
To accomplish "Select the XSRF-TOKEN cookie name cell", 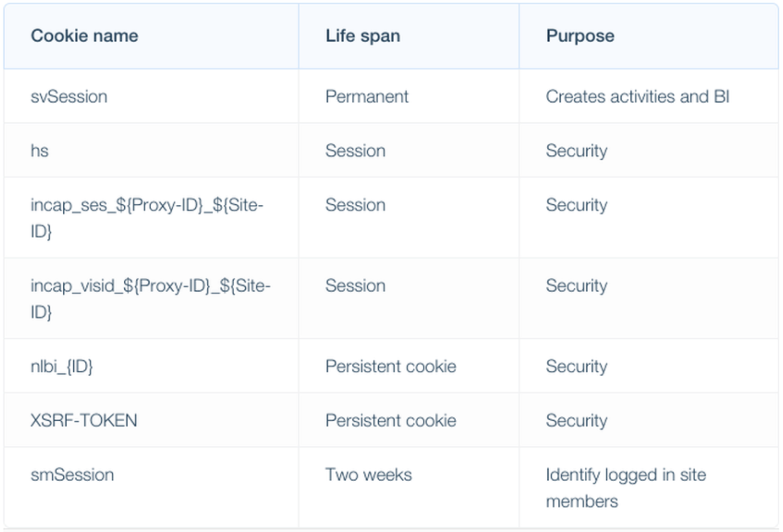I will tap(84, 420).
